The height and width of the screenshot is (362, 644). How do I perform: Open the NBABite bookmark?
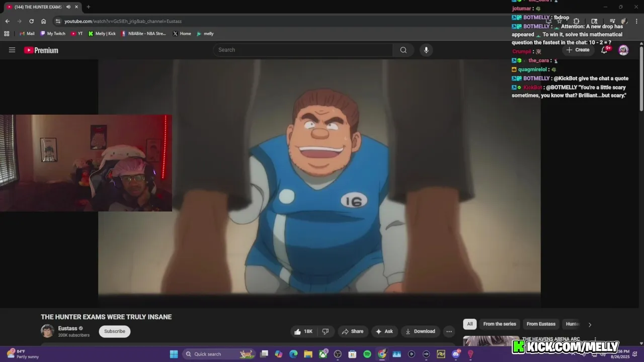click(143, 34)
